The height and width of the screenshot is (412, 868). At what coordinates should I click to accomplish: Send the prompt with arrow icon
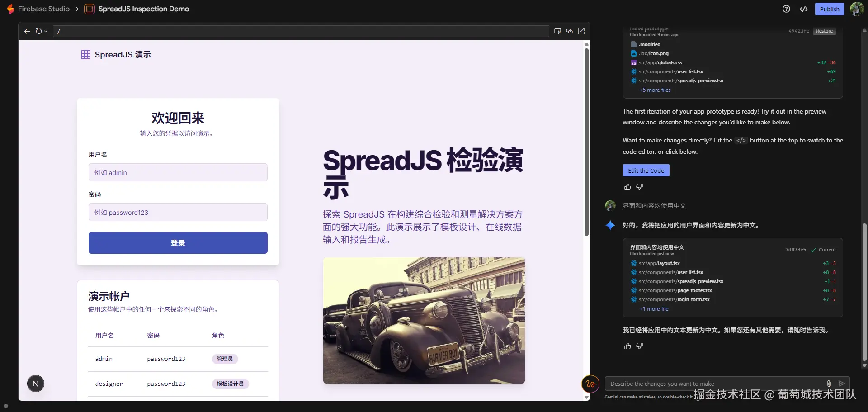coord(842,384)
